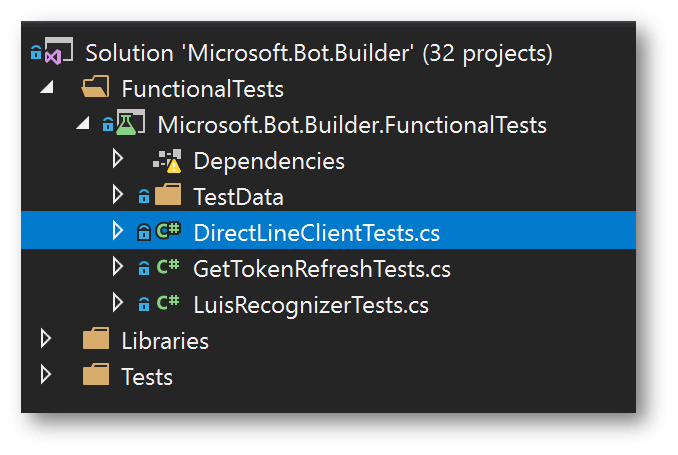
Task: Click the C# icon of DirectLineClientTests.cs
Action: coord(168,233)
